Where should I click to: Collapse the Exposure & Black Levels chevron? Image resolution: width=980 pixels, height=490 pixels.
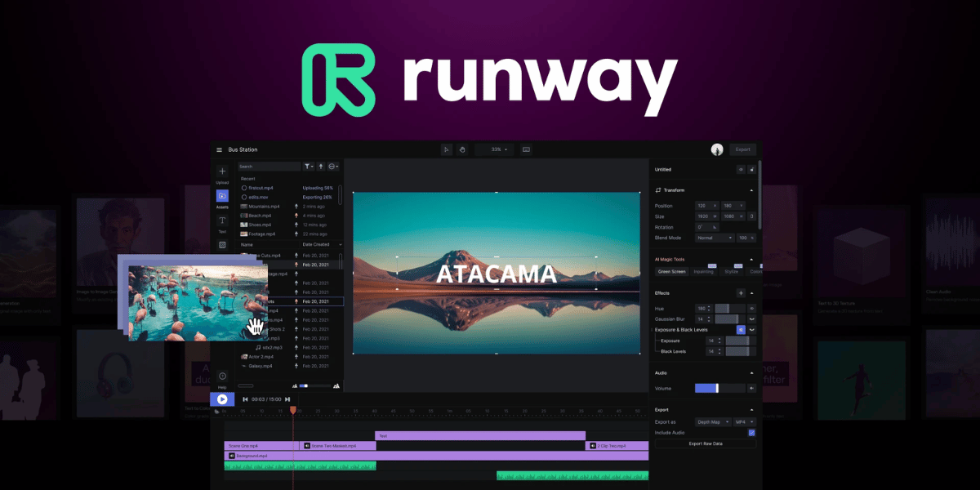[x=752, y=329]
